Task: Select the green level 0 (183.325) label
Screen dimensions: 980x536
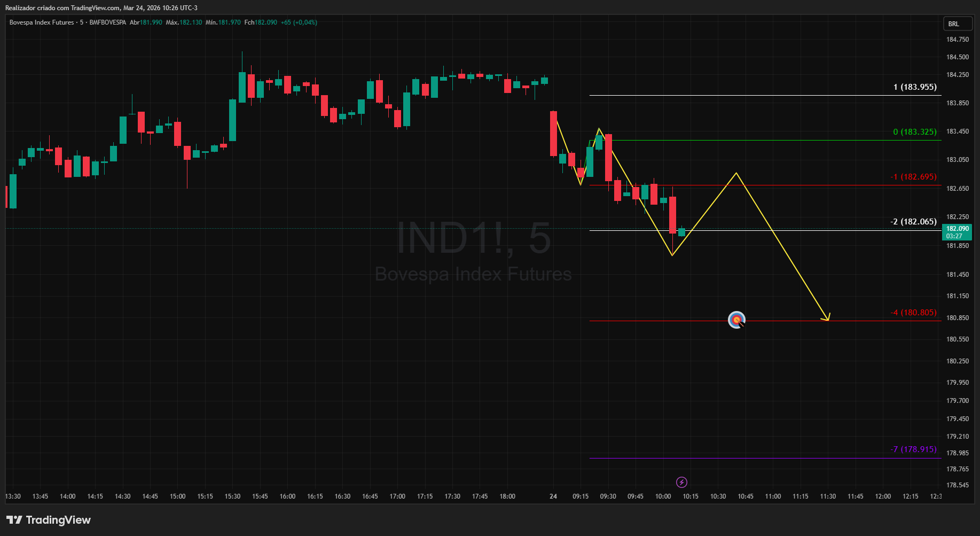Action: [915, 132]
